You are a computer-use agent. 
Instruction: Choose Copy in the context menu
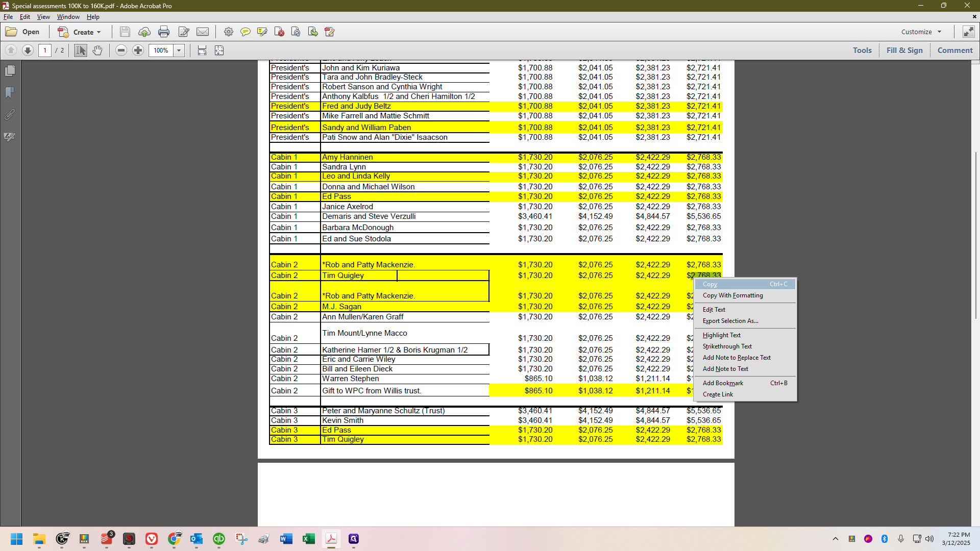(745, 284)
